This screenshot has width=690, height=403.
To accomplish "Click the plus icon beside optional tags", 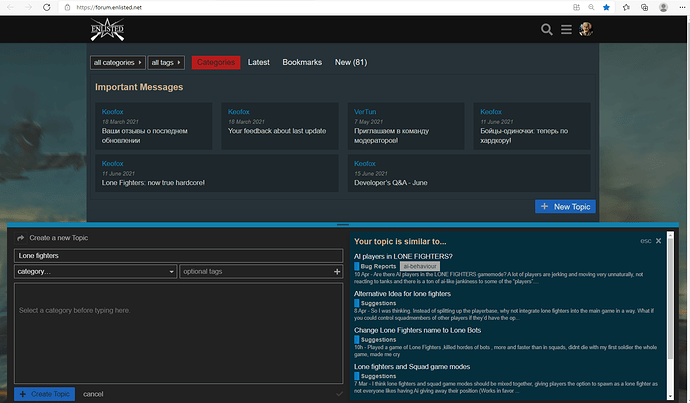I will coord(336,272).
